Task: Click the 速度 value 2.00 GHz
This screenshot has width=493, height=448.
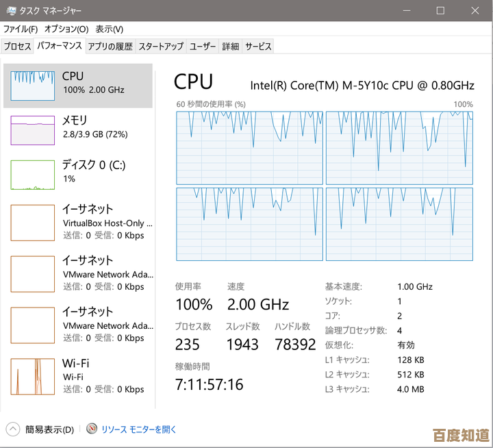Action: 258,305
